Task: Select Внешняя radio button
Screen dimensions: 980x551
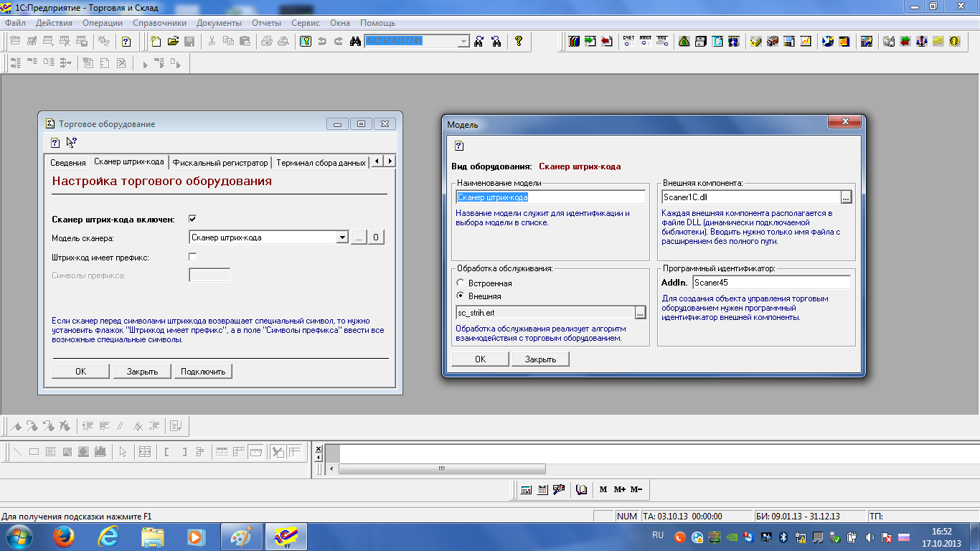Action: click(x=461, y=296)
